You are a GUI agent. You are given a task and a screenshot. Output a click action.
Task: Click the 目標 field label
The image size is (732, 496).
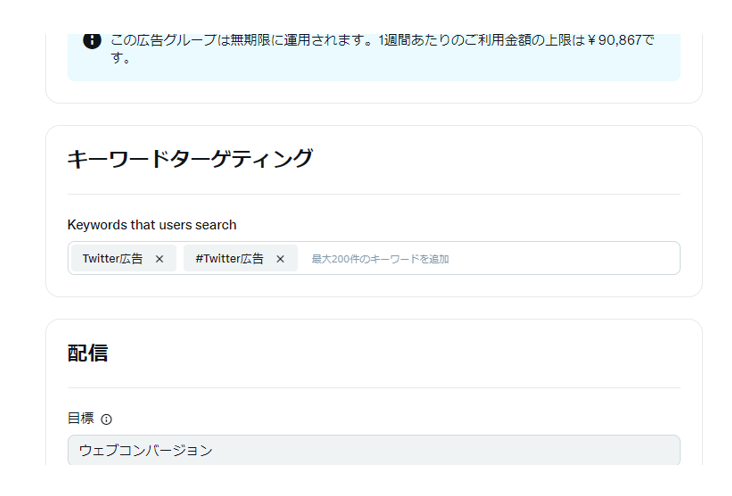[x=81, y=418]
